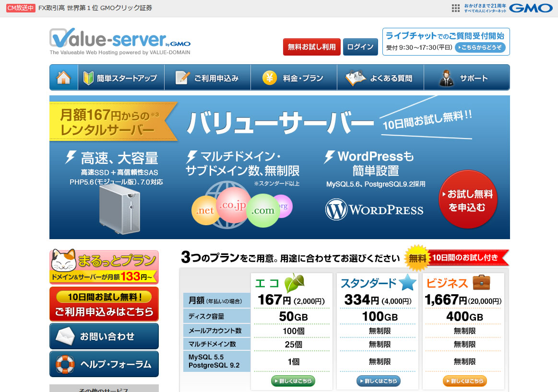Click the .net domain bubble

(205, 210)
